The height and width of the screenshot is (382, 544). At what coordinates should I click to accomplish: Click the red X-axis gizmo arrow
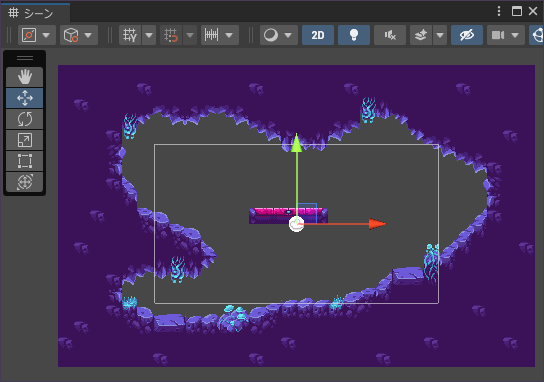377,224
